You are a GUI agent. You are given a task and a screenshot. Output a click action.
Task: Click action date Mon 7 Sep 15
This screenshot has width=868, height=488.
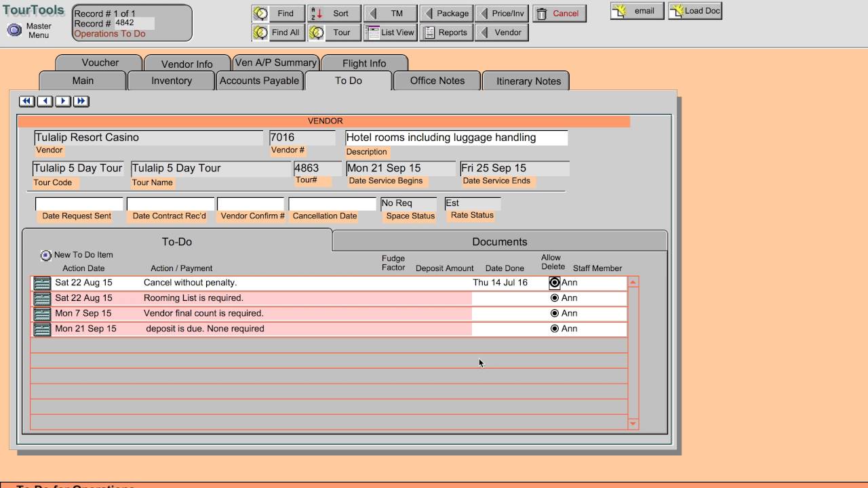[x=83, y=313]
